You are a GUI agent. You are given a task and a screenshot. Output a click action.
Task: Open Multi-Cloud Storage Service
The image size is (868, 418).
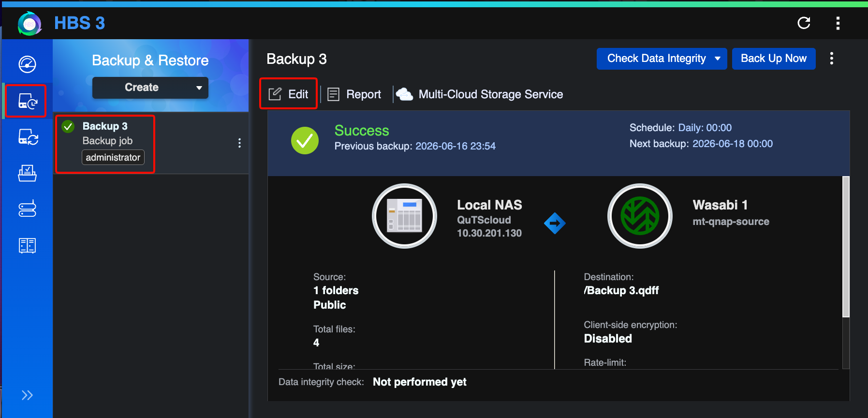click(x=479, y=94)
